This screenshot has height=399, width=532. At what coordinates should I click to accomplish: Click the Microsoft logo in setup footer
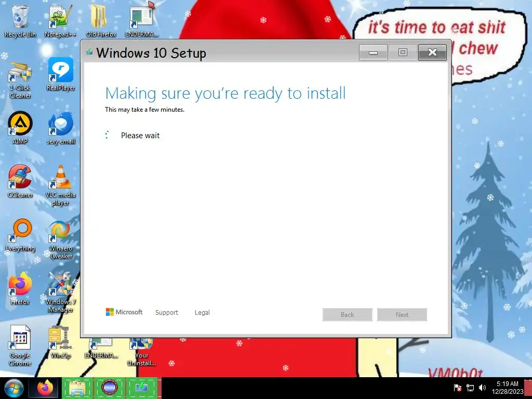pyautogui.click(x=124, y=312)
